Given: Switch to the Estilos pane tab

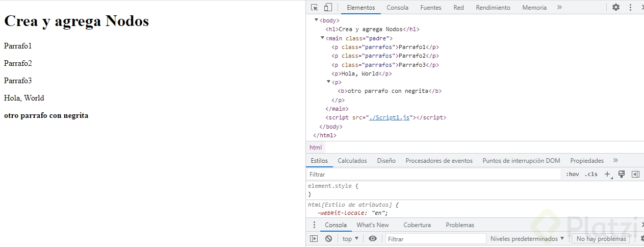Looking at the screenshot, I should pos(320,161).
